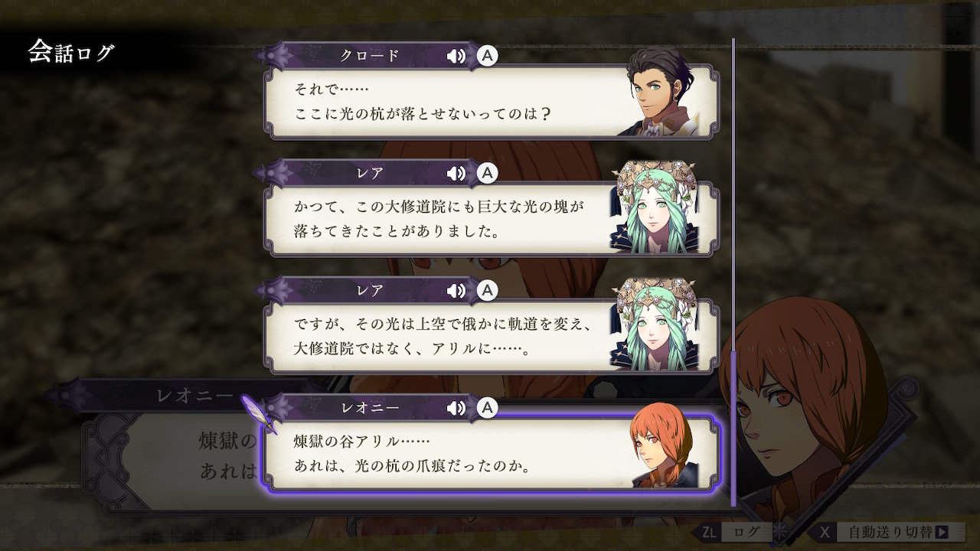
Task: Click the クロード speaker name tab
Action: coord(370,56)
